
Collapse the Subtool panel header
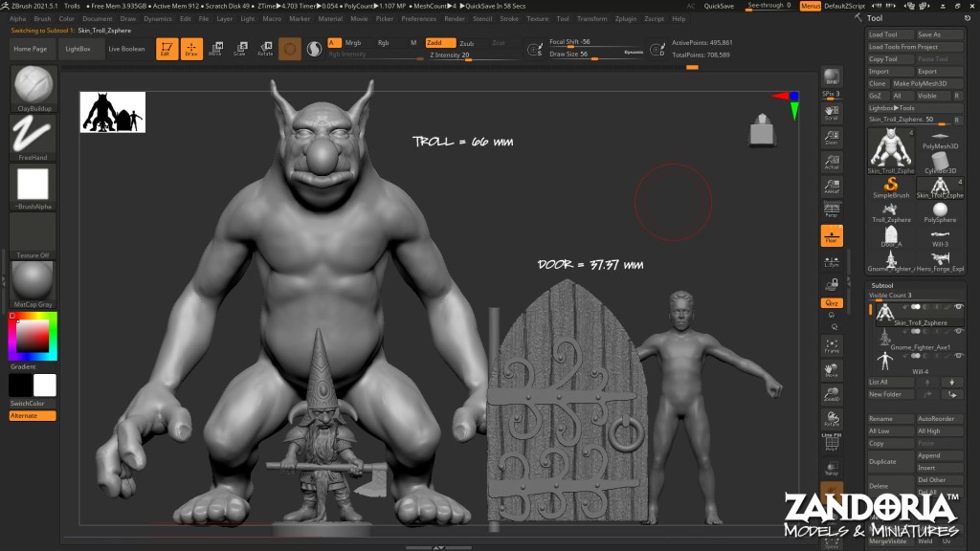881,286
